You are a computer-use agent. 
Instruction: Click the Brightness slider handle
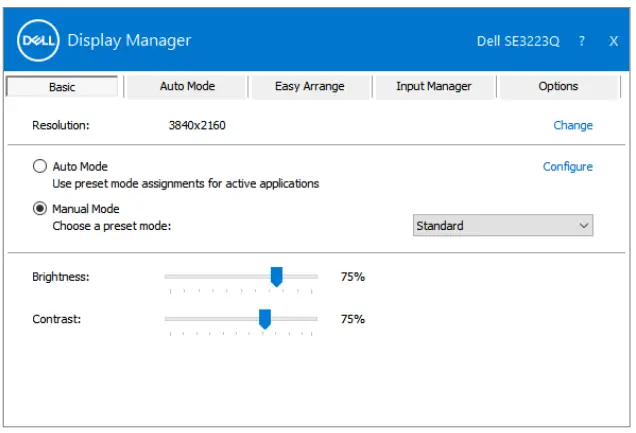(x=277, y=277)
